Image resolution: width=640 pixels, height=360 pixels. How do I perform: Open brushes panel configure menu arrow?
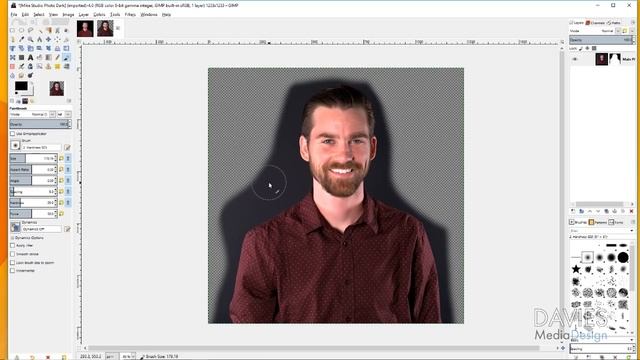633,222
